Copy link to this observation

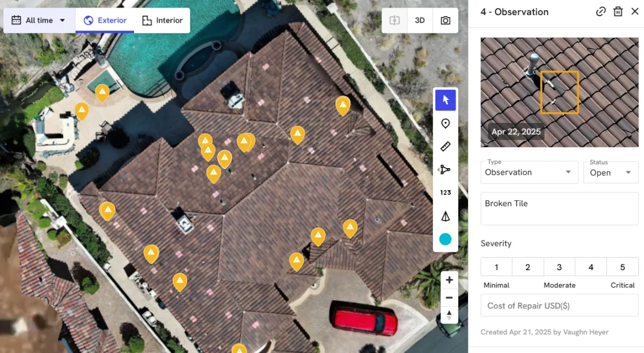[x=601, y=12]
